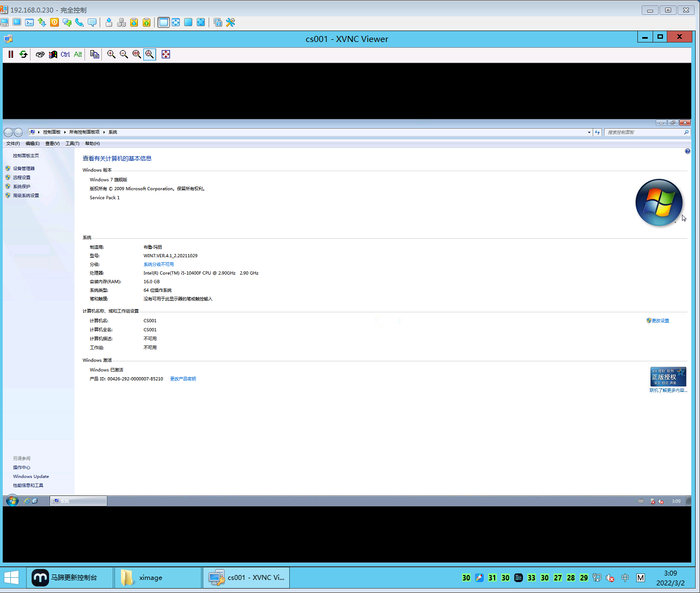Click the muted volume icon in host tray
This screenshot has height=593, width=700.
click(611, 578)
